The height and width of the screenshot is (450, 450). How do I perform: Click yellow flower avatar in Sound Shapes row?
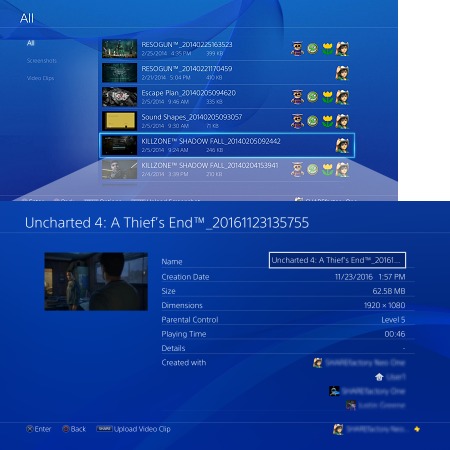[x=328, y=121]
